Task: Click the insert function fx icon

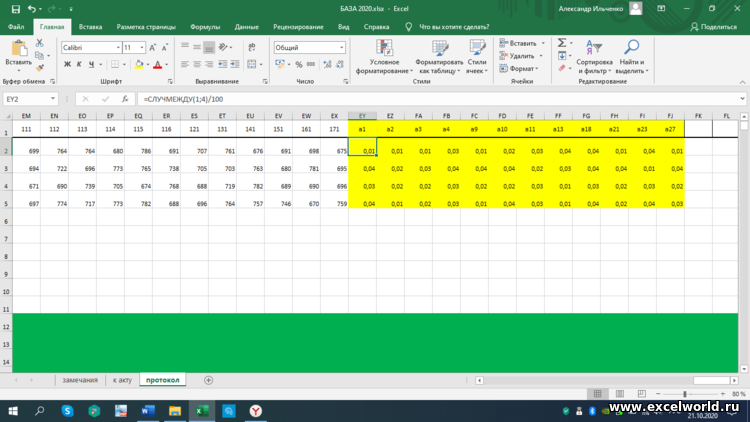Action: click(125, 99)
